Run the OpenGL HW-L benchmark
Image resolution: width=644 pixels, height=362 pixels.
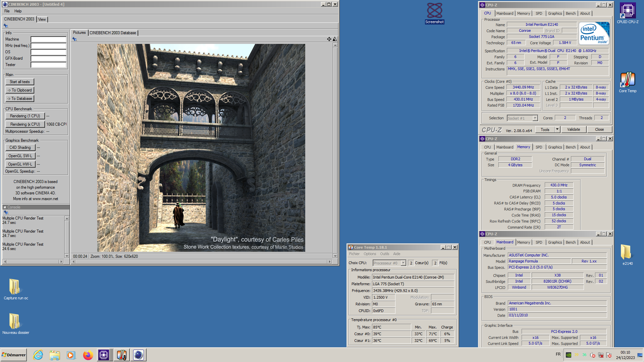pyautogui.click(x=20, y=164)
